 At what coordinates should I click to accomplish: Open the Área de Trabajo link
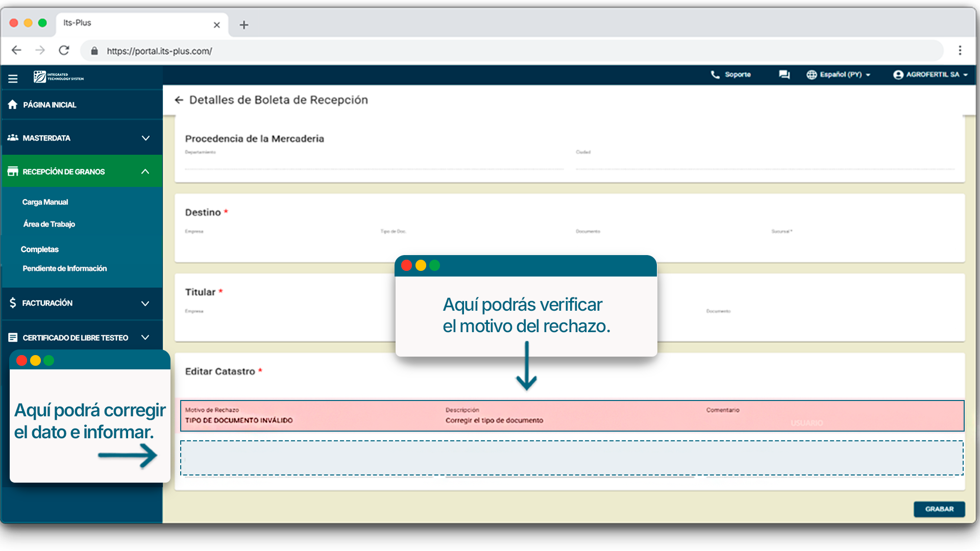click(49, 224)
